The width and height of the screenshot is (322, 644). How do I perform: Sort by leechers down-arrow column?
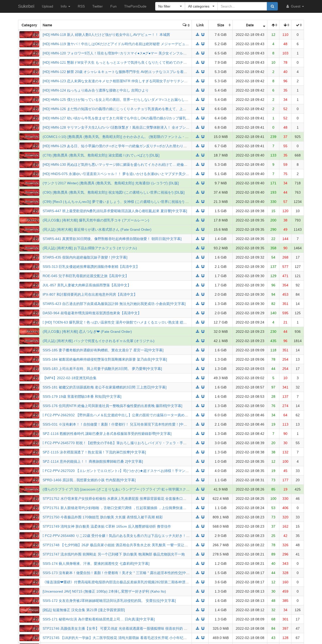[x=285, y=25]
